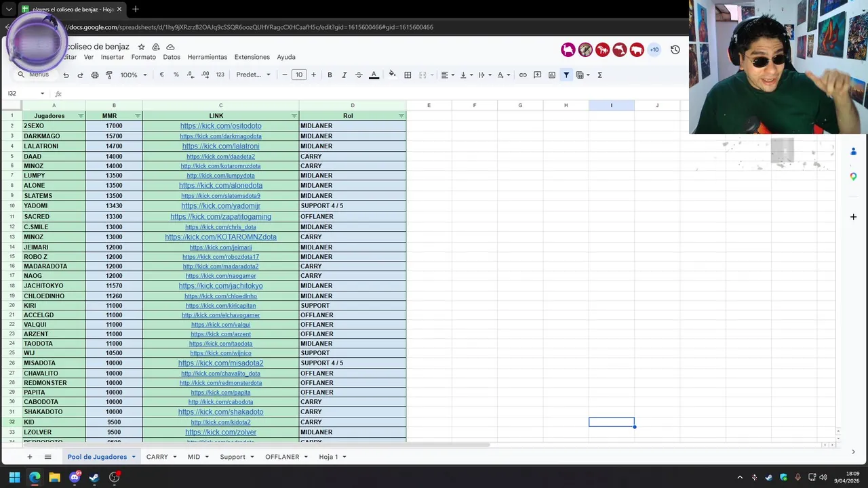Insert a chart
This screenshot has width=868, height=488.
tap(552, 75)
